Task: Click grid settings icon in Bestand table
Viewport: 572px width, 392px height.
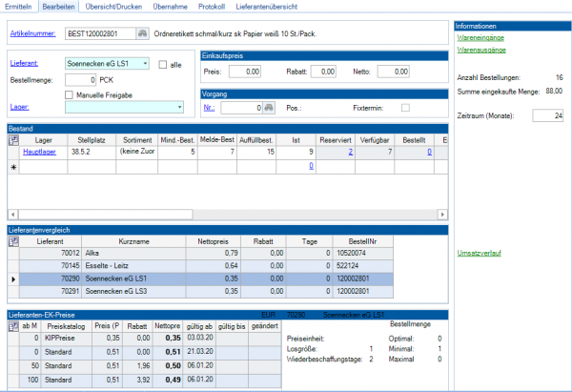Action: click(x=12, y=138)
